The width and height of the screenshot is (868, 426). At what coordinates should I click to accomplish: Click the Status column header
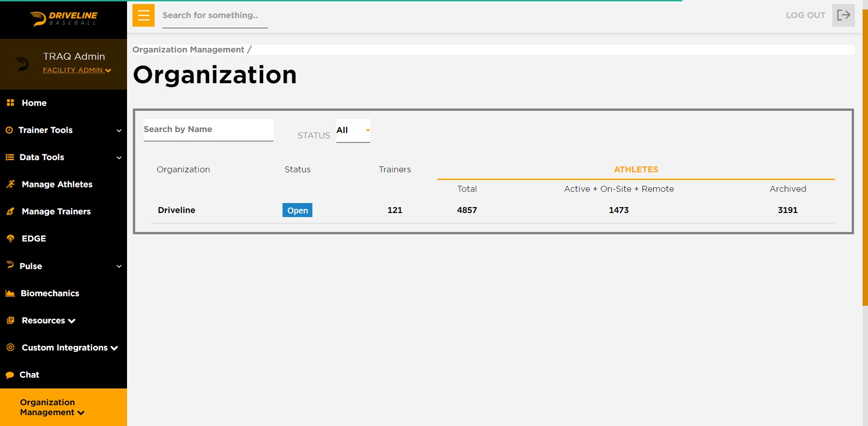tap(297, 169)
